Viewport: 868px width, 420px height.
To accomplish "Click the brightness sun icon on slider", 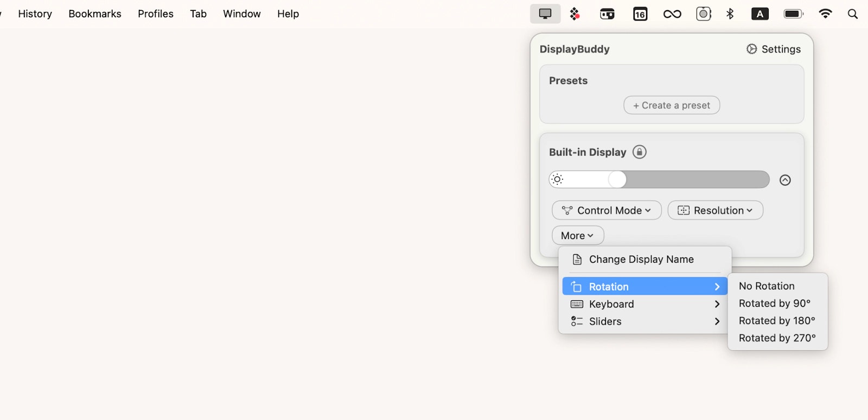I will [558, 179].
